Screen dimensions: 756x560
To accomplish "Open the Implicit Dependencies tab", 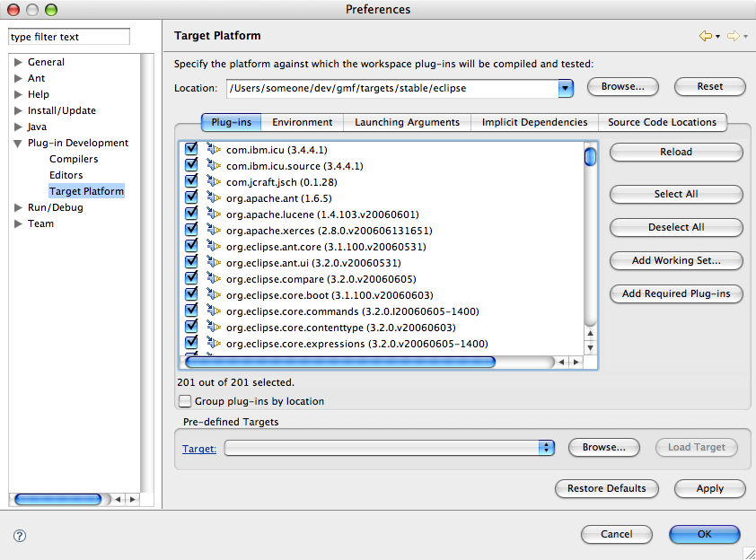I will tap(534, 122).
